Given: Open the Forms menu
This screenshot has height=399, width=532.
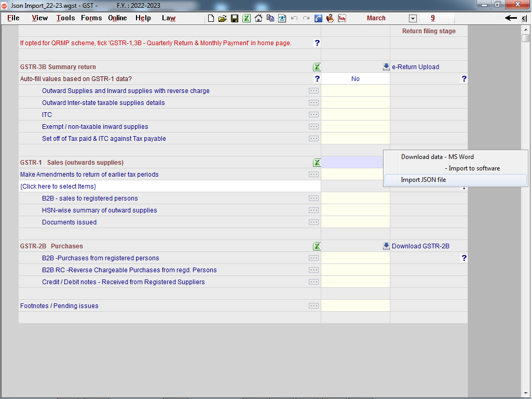Looking at the screenshot, I should pyautogui.click(x=91, y=18).
